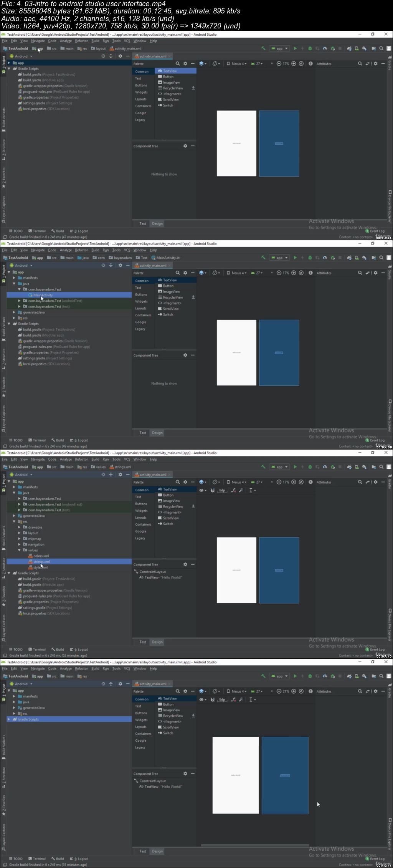The height and width of the screenshot is (868, 393).
Task: Expand the collapsed app node in top frame
Action: 9,63
